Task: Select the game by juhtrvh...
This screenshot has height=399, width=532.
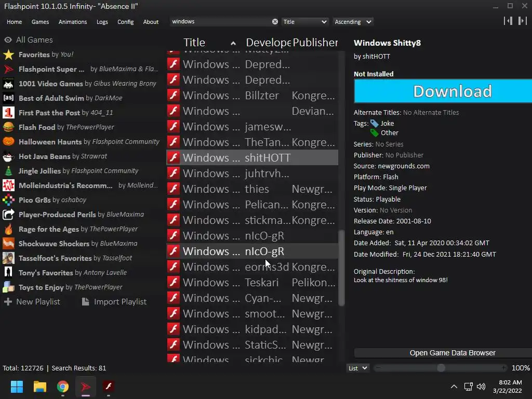Action: (252, 174)
